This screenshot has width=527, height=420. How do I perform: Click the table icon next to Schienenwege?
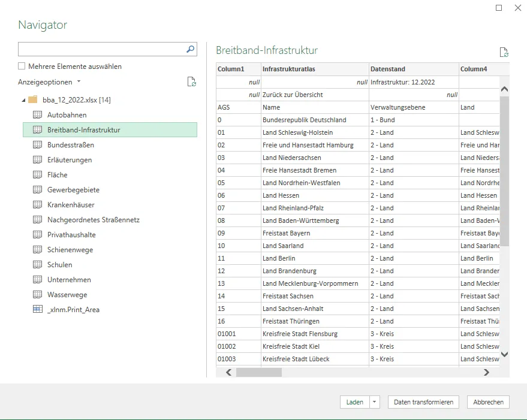pos(37,250)
